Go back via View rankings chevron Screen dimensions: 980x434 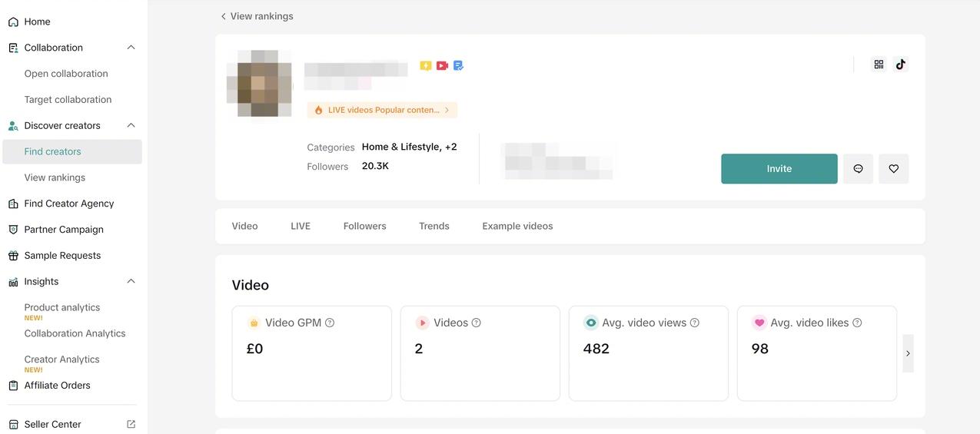tap(223, 16)
